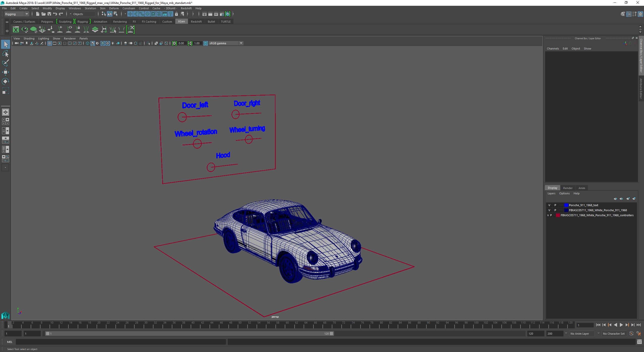Open the Shading viewport menu
The width and height of the screenshot is (644, 352).
pos(29,38)
